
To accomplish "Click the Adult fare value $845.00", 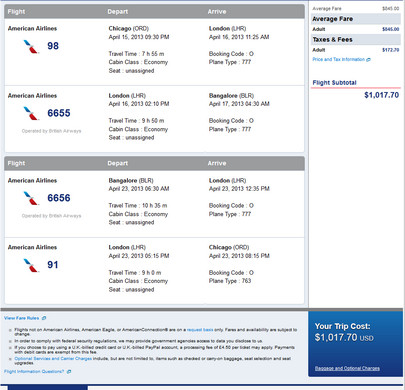I will click(391, 29).
